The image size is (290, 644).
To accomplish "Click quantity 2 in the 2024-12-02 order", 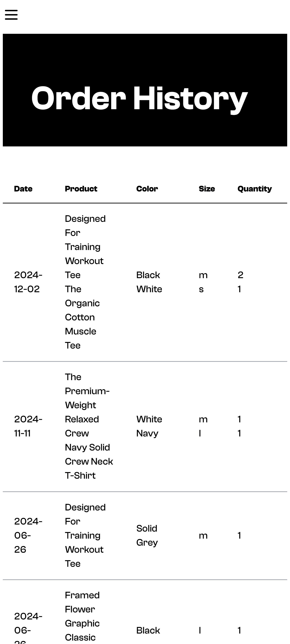I will click(240, 275).
